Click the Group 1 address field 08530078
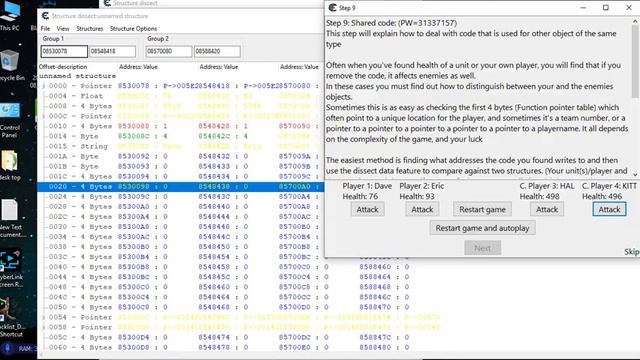The height and width of the screenshot is (360, 640). click(x=64, y=51)
